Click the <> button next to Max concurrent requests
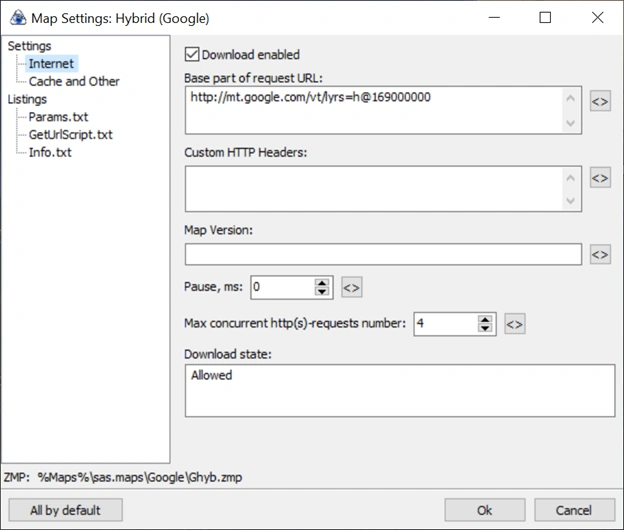Viewport: 624px width, 530px height. point(514,324)
